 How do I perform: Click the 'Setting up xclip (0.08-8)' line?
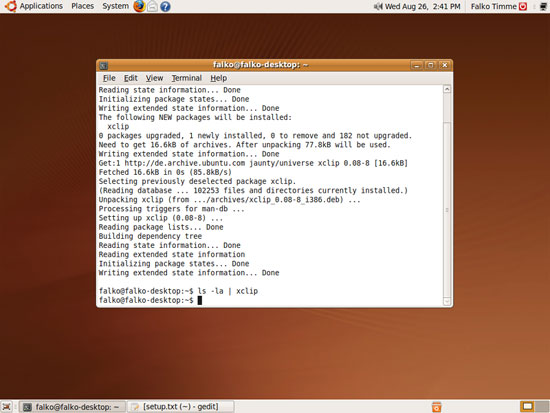coord(160,218)
